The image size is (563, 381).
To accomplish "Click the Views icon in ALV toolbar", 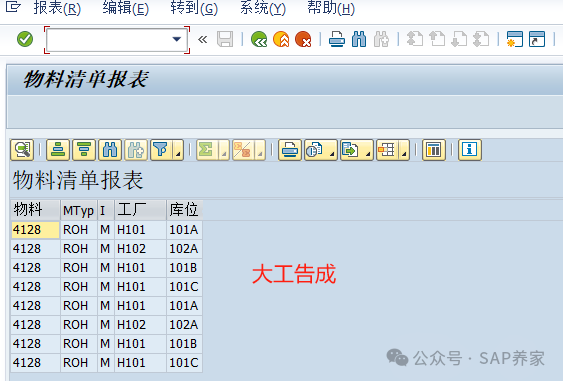I will coord(315,150).
